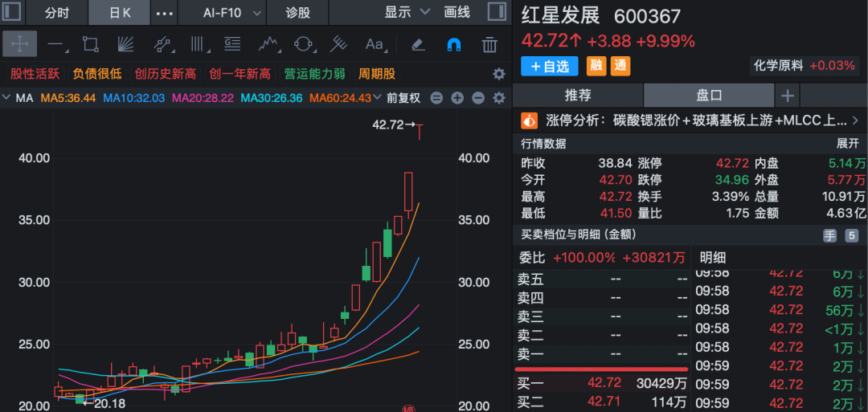Click the MA5:36.44 indicator label

point(68,98)
